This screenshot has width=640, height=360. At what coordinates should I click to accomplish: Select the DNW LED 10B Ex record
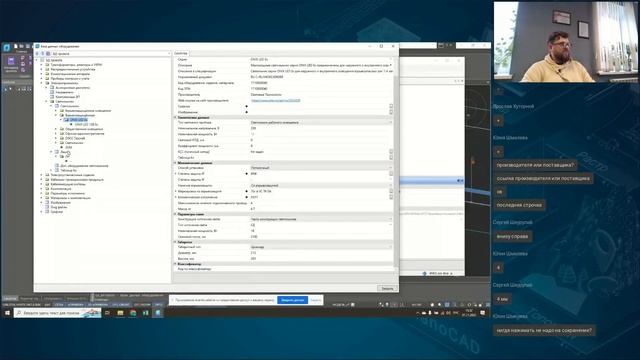(87, 124)
